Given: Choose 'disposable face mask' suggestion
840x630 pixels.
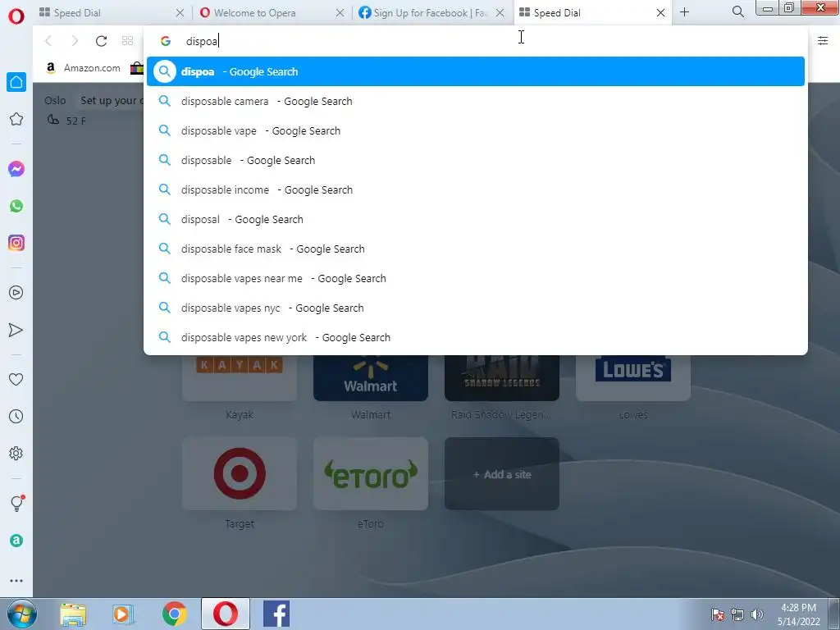Looking at the screenshot, I should (476, 249).
